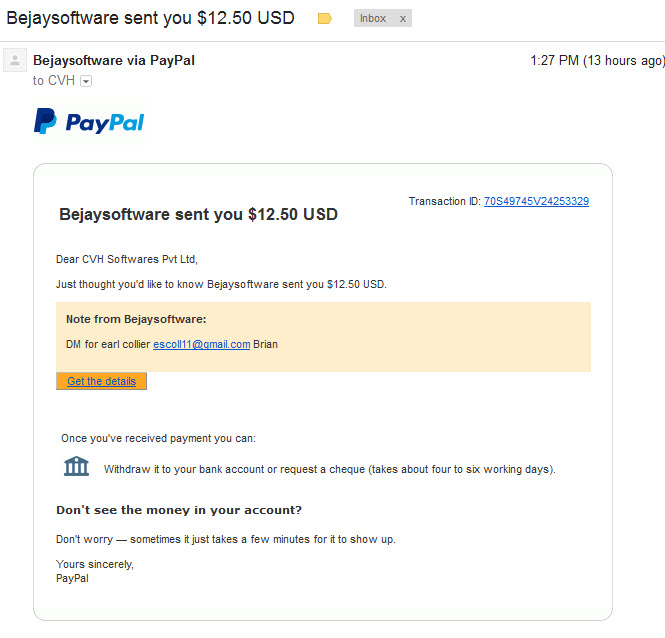Click the 'Yours sincerely, PayPal' signature

point(95,571)
